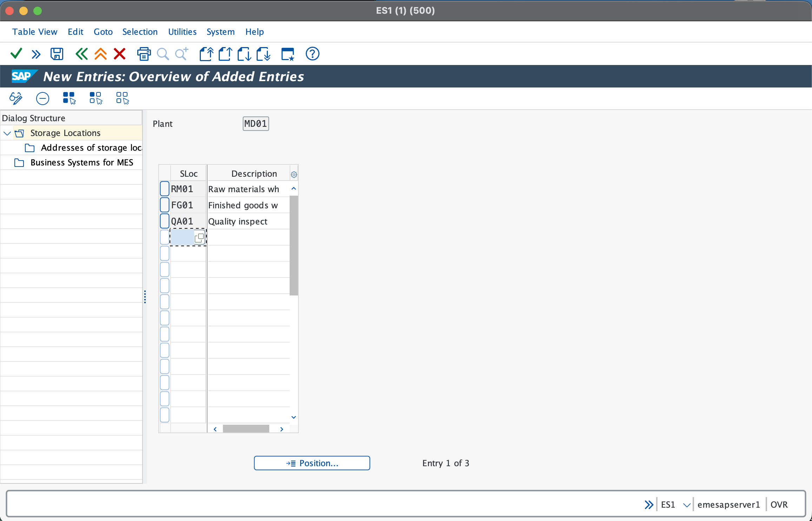Select the row selector beside active SLoc cell
The width and height of the screenshot is (812, 521).
coord(165,237)
